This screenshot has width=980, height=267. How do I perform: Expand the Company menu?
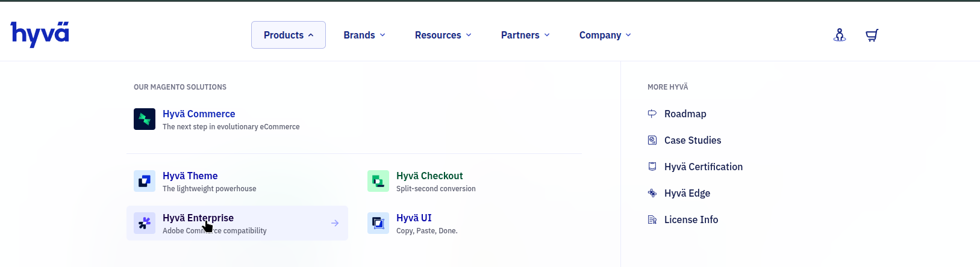[x=605, y=35]
